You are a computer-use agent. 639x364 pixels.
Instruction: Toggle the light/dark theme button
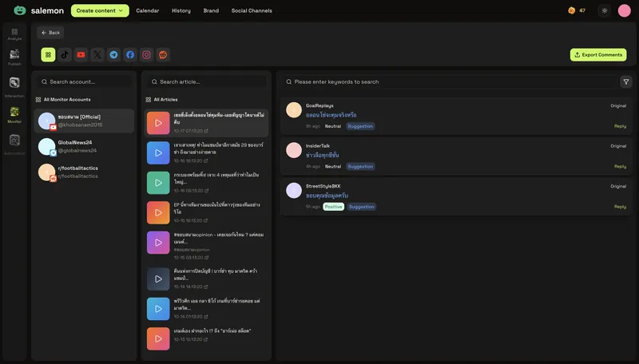(605, 10)
